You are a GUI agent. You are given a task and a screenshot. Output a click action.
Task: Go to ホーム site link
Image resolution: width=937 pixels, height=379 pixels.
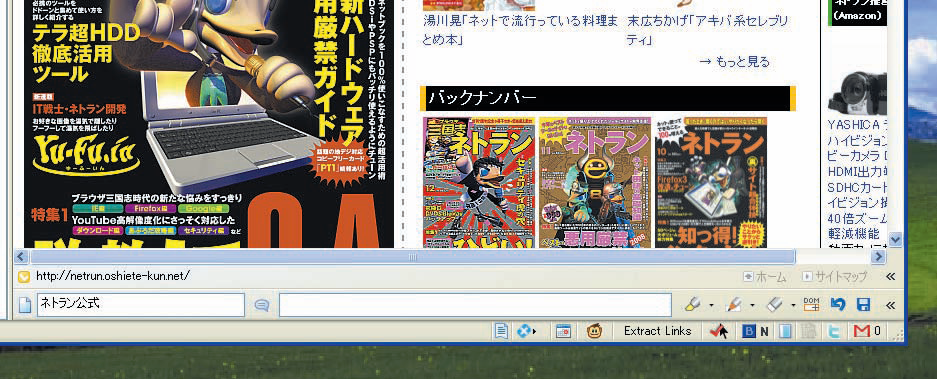click(x=765, y=277)
